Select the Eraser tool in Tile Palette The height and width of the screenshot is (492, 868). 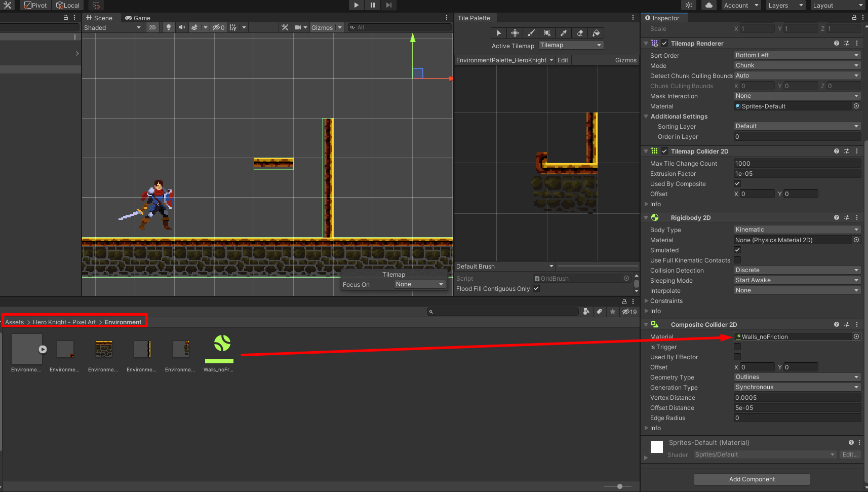click(x=579, y=33)
